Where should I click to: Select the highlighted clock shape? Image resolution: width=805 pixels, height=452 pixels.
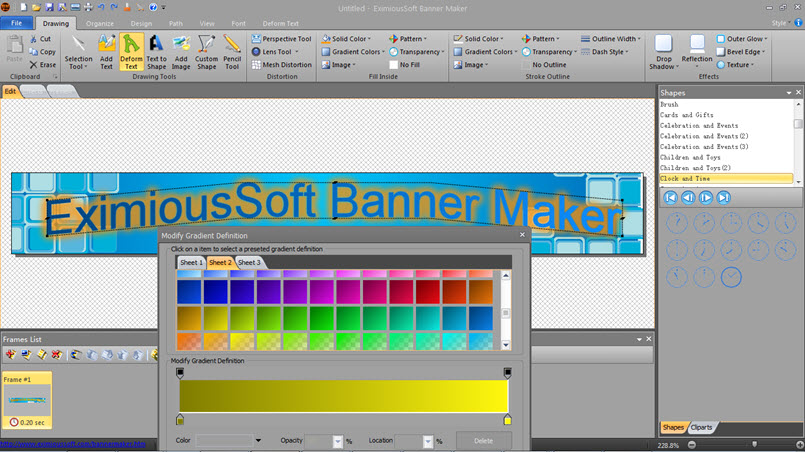731,277
